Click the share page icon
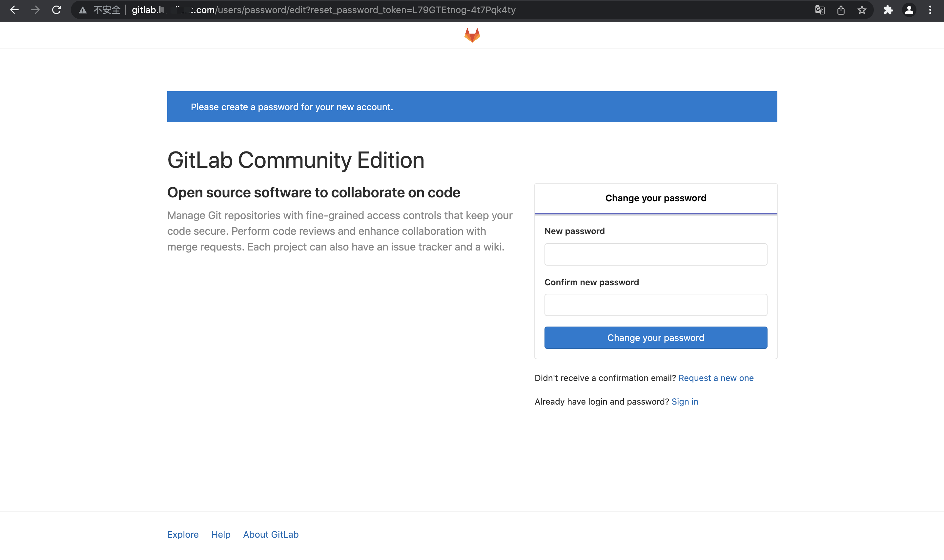This screenshot has height=560, width=944. pos(841,10)
